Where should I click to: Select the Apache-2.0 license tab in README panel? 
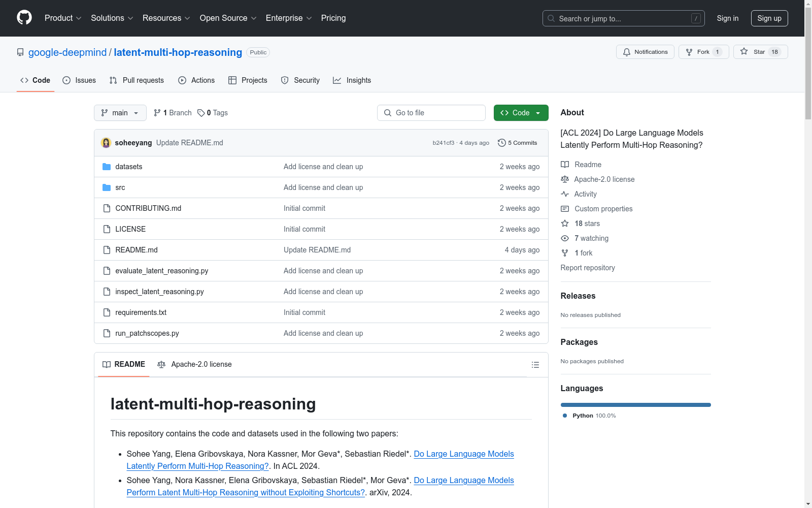coord(194,364)
